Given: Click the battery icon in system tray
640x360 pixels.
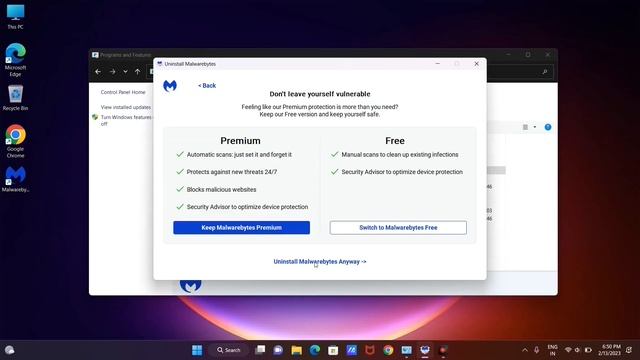Looking at the screenshot, I should point(588,350).
